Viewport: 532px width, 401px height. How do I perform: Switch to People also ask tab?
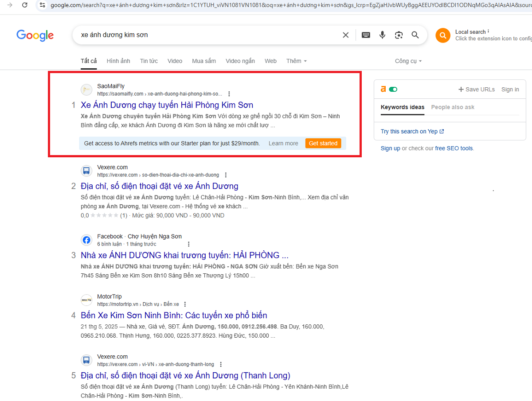(x=453, y=107)
